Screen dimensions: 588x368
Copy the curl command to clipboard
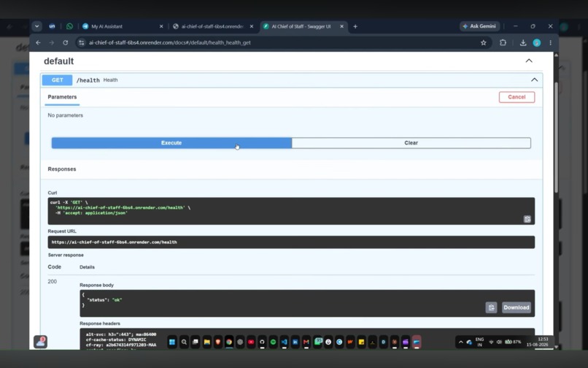(x=527, y=219)
